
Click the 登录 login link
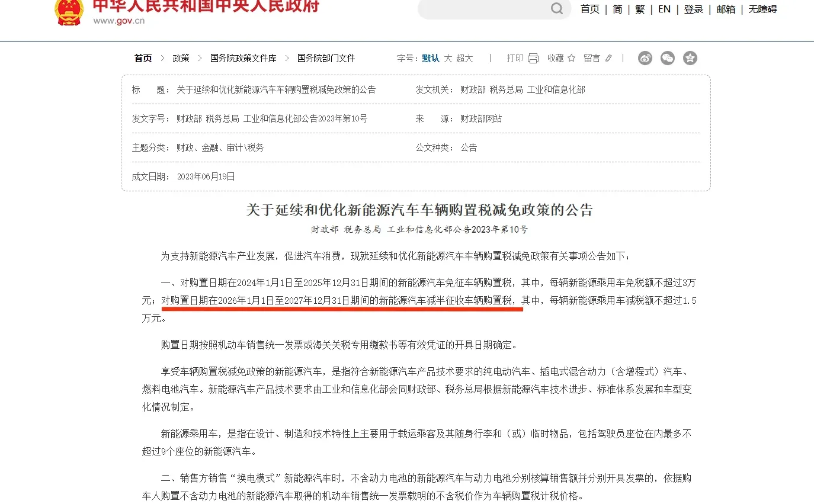pos(693,9)
